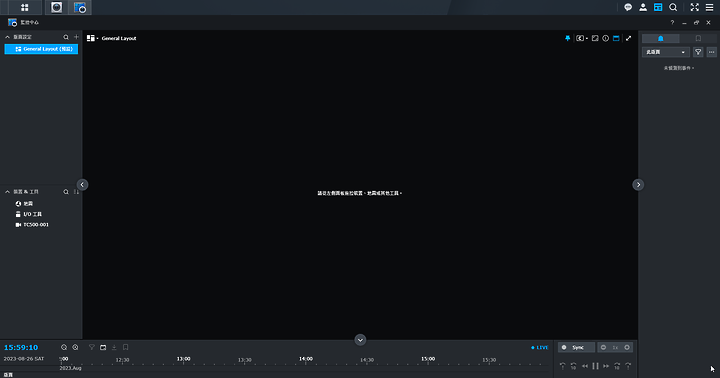Image resolution: width=720 pixels, height=378 pixels.
Task: Open the timeline calendar date picker
Action: tap(103, 347)
